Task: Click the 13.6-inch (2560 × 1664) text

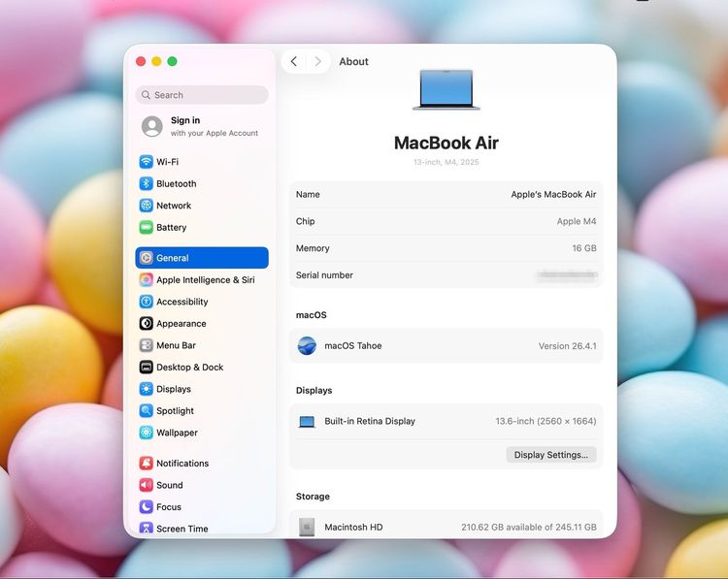Action: (546, 421)
